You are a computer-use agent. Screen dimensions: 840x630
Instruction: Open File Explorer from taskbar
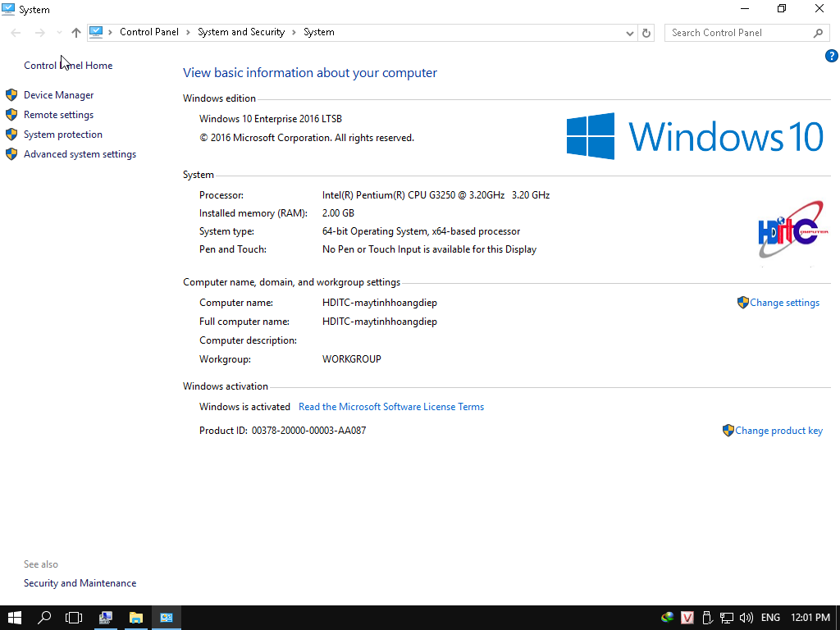135,618
